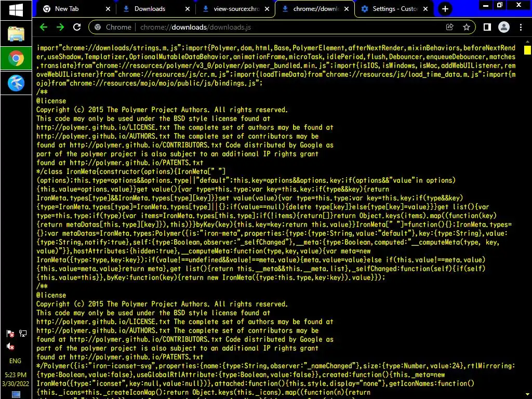The image size is (532, 399).
Task: Select the chrome://downloads tab
Action: point(315,9)
